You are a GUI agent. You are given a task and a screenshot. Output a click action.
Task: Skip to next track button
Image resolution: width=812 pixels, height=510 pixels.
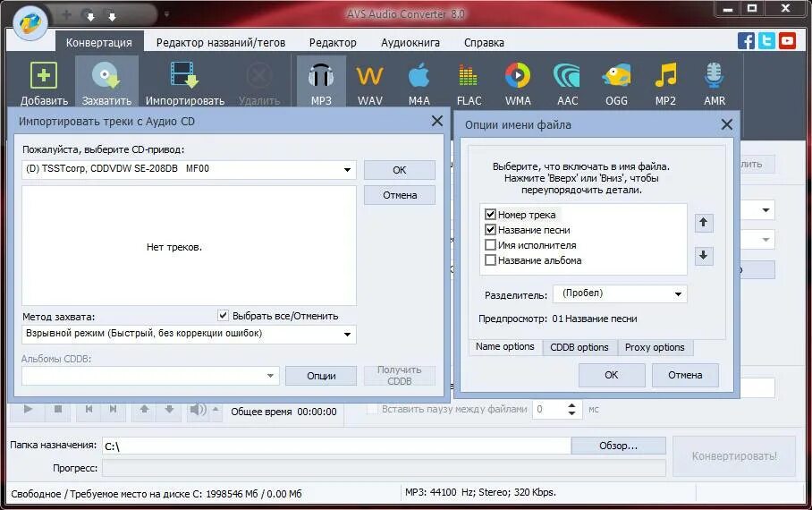click(113, 410)
